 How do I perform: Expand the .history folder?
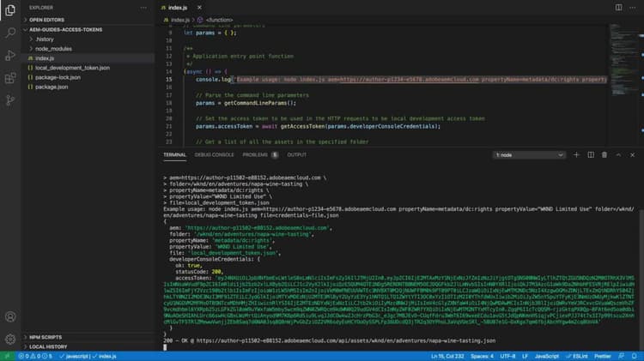[x=45, y=39]
